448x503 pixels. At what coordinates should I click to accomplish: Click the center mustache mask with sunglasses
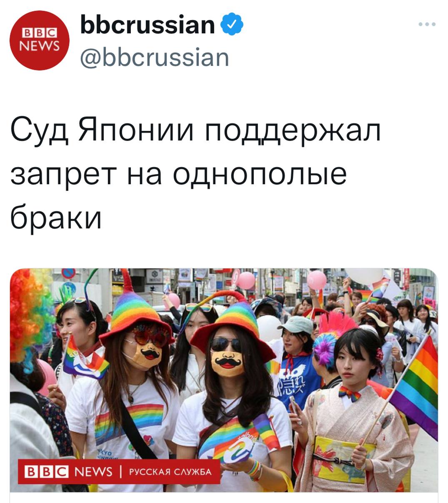pyautogui.click(x=227, y=360)
